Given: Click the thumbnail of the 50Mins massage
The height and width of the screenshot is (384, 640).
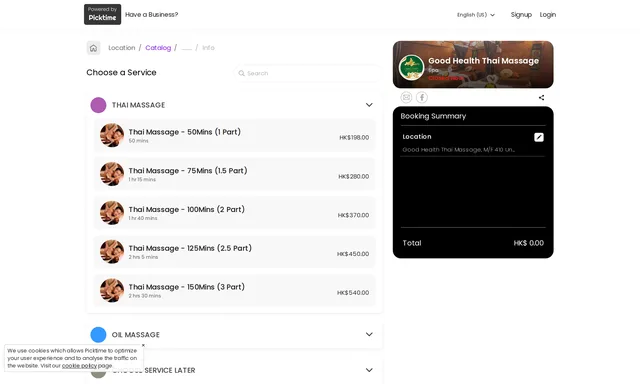Looking at the screenshot, I should point(112,135).
